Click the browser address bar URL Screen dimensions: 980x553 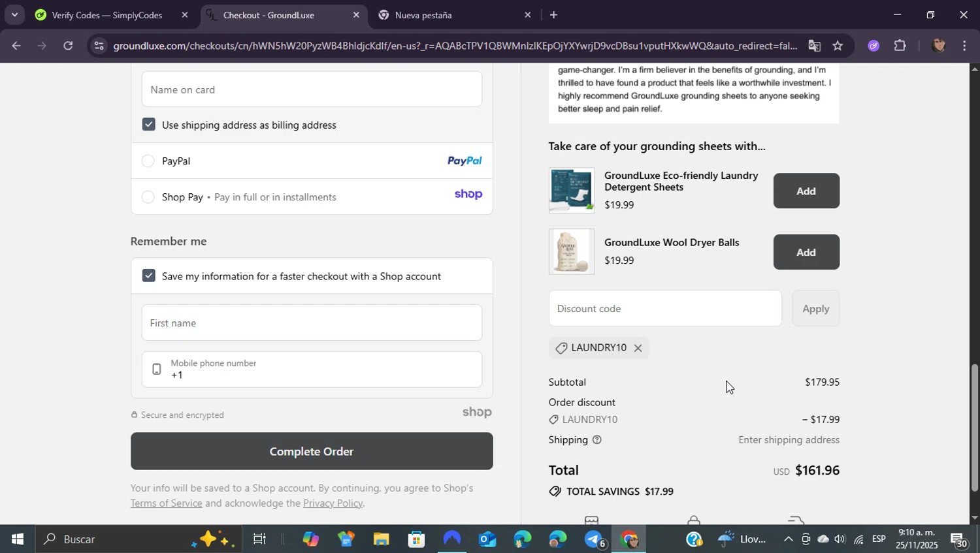coord(455,46)
